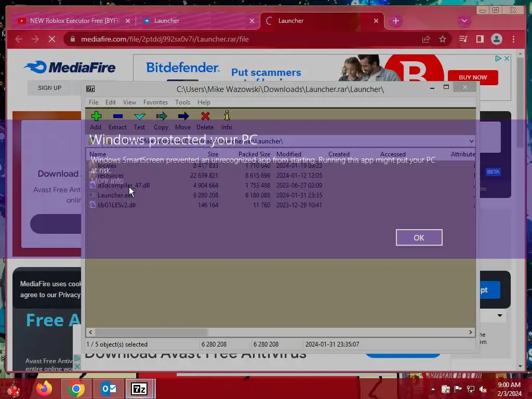Click the Chrome page scrollbar down arrow
Viewport: 532px width, 399px height.
click(521, 366)
